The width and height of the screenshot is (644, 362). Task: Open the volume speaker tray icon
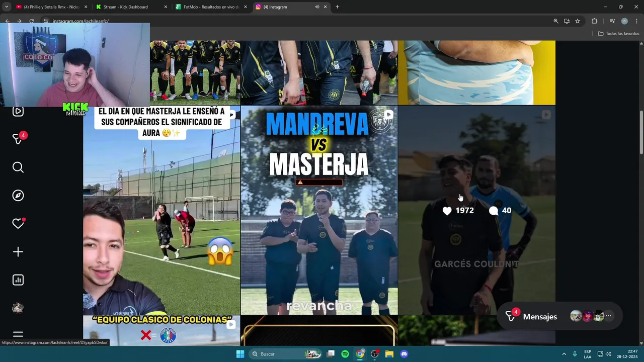coord(609,354)
